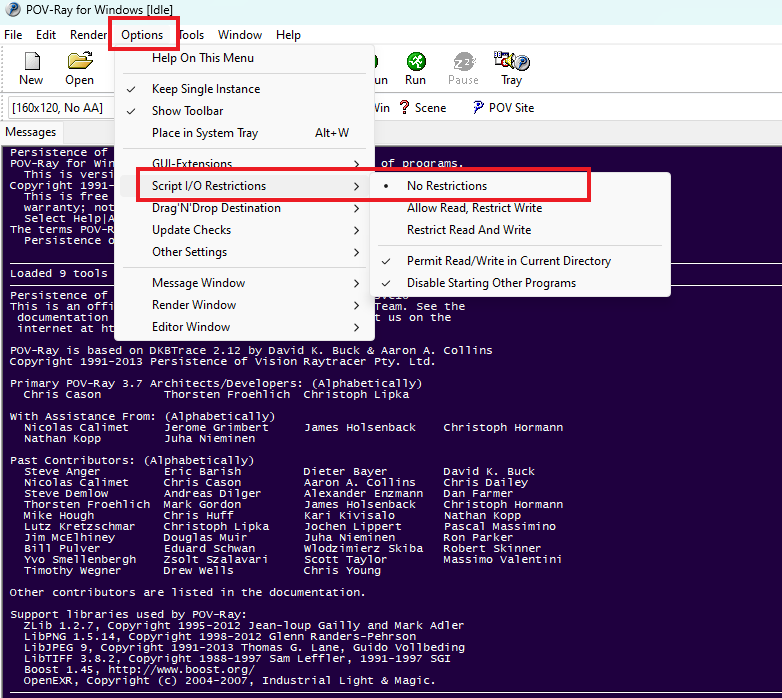The width and height of the screenshot is (782, 698).
Task: Expand the Render Window submenu
Action: coord(244,305)
